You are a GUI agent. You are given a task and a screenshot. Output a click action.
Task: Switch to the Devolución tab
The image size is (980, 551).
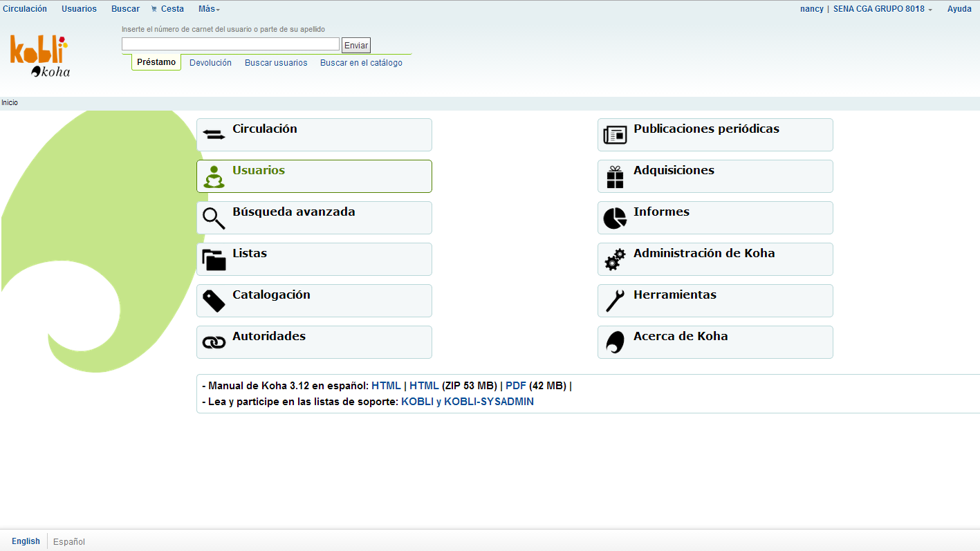[x=210, y=62]
